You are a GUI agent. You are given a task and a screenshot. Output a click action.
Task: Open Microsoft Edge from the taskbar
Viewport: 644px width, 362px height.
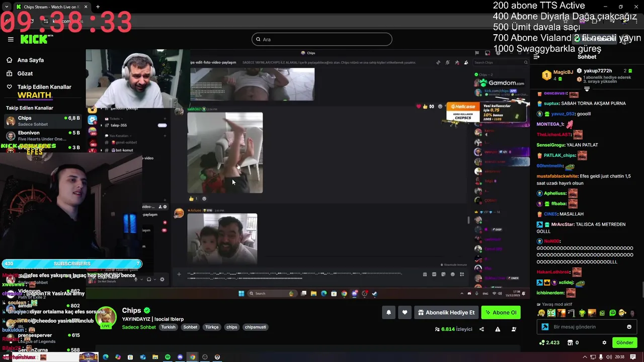tap(105, 357)
